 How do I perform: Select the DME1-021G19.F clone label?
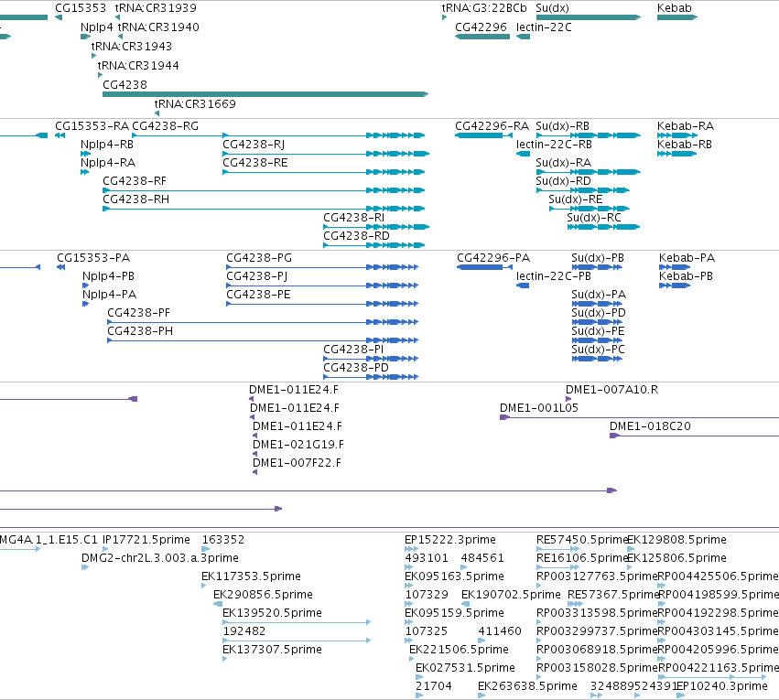(x=298, y=445)
